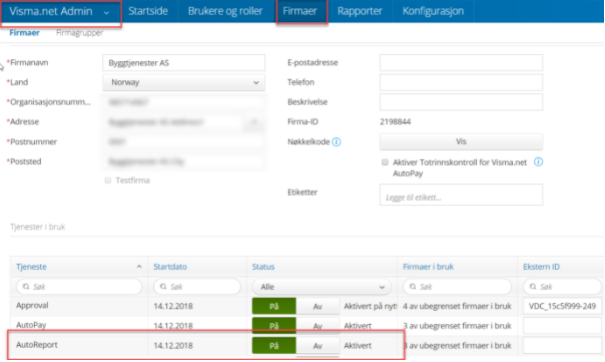Click the Ekstern ID search field
The height and width of the screenshot is (362, 605).
coord(562,287)
